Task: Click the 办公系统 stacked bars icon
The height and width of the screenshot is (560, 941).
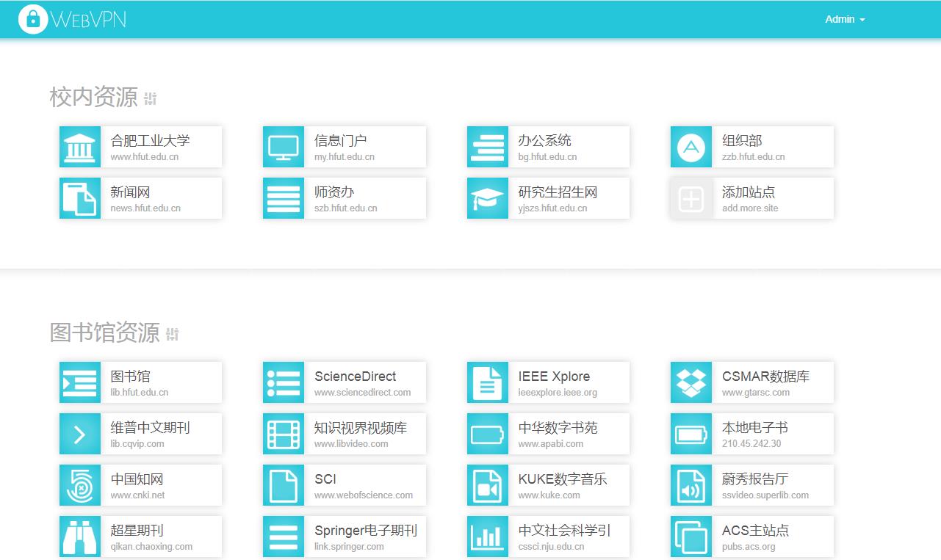Action: (488, 147)
